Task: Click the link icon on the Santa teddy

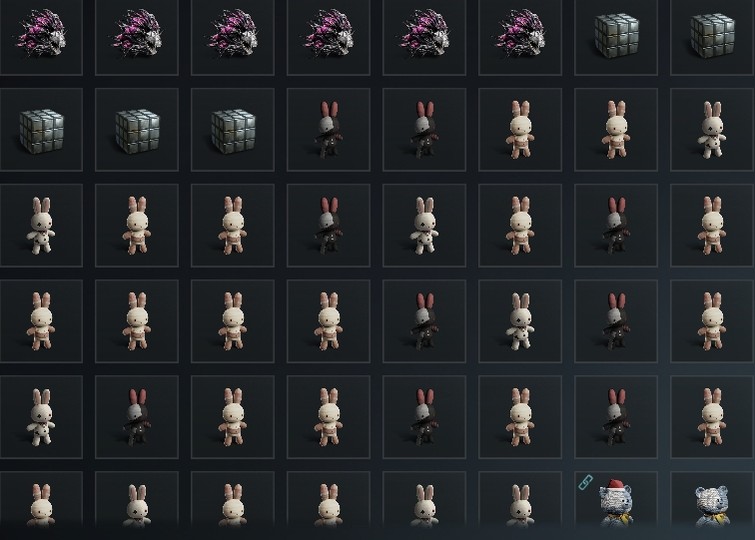Action: (x=585, y=482)
